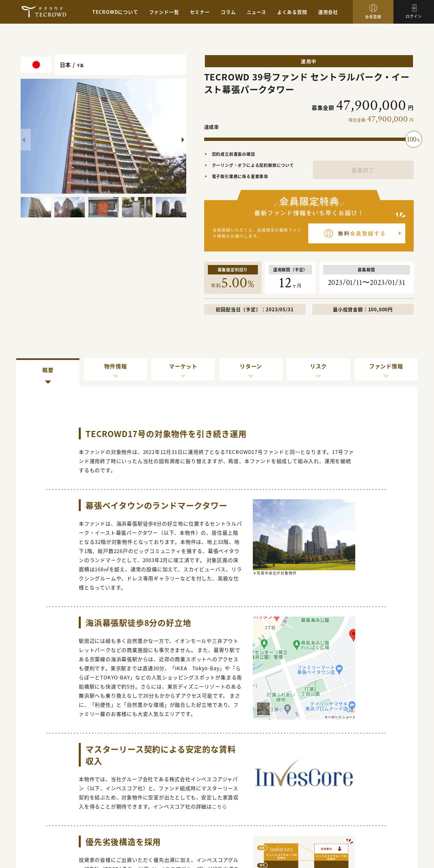Click 最小投資金額：100,000円 label
Viewport: 434px width, 868px height.
(x=363, y=310)
